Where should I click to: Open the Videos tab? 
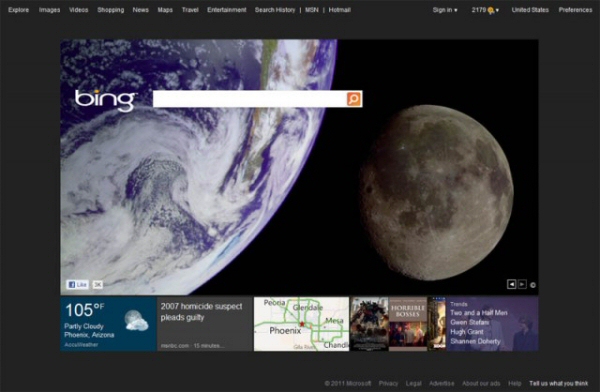click(x=78, y=10)
